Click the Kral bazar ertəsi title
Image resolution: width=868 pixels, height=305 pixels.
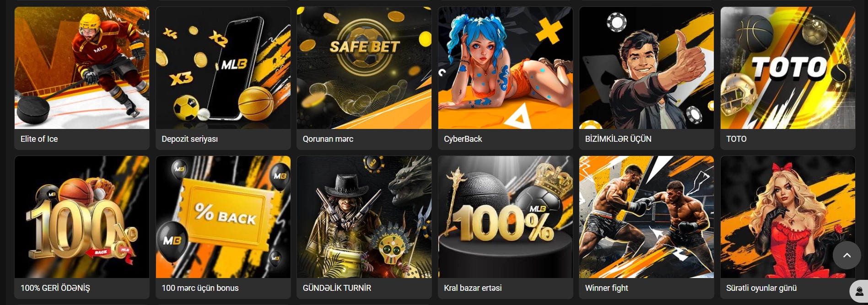[x=473, y=288]
